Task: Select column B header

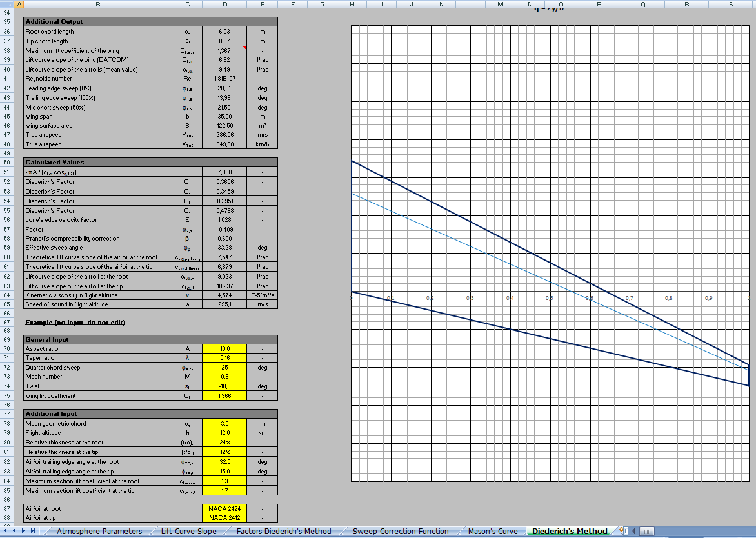Action: [98, 4]
